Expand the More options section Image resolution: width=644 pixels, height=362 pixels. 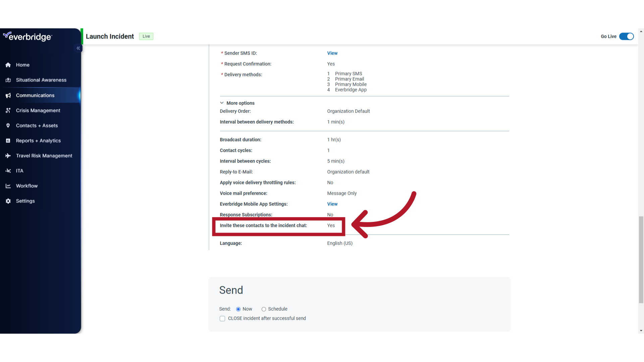pos(237,103)
